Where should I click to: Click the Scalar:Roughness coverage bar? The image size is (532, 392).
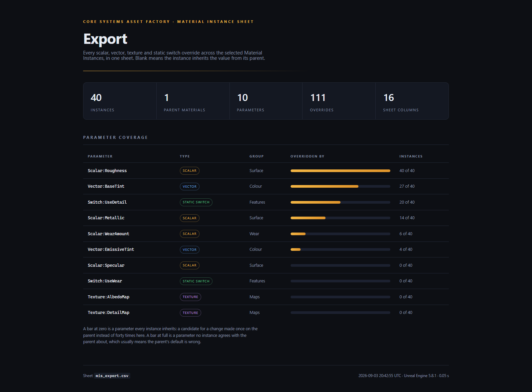tap(340, 171)
